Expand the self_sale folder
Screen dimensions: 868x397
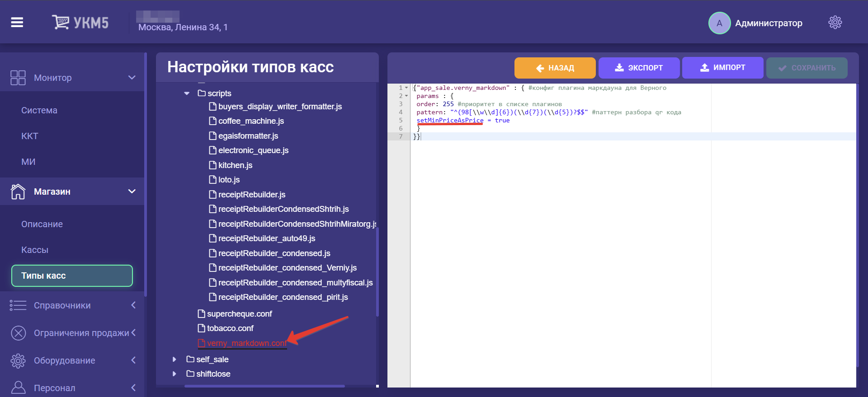pos(175,360)
